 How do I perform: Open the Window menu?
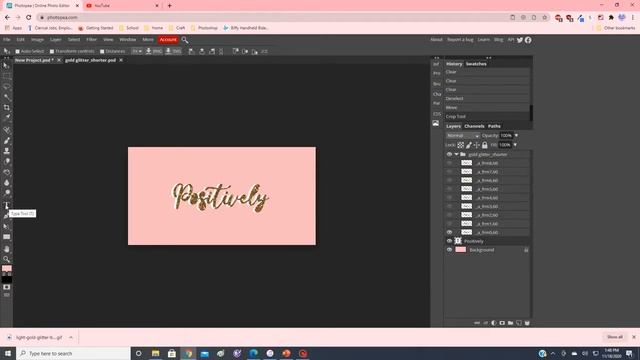[x=128, y=40]
